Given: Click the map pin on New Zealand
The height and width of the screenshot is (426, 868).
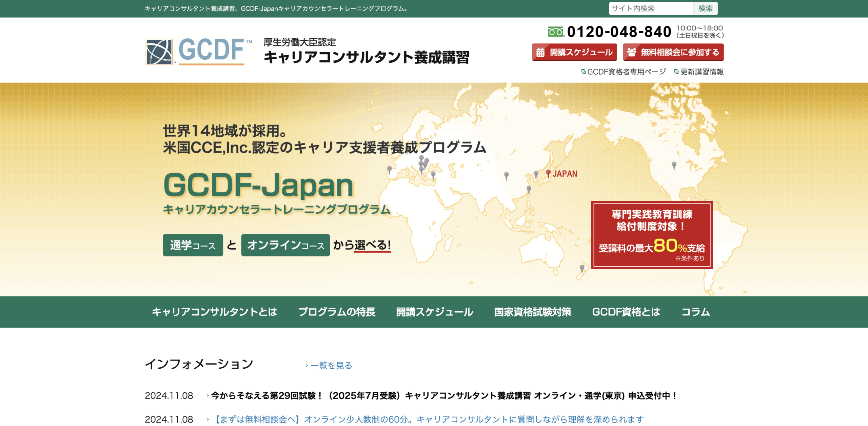Looking at the screenshot, I should [582, 268].
